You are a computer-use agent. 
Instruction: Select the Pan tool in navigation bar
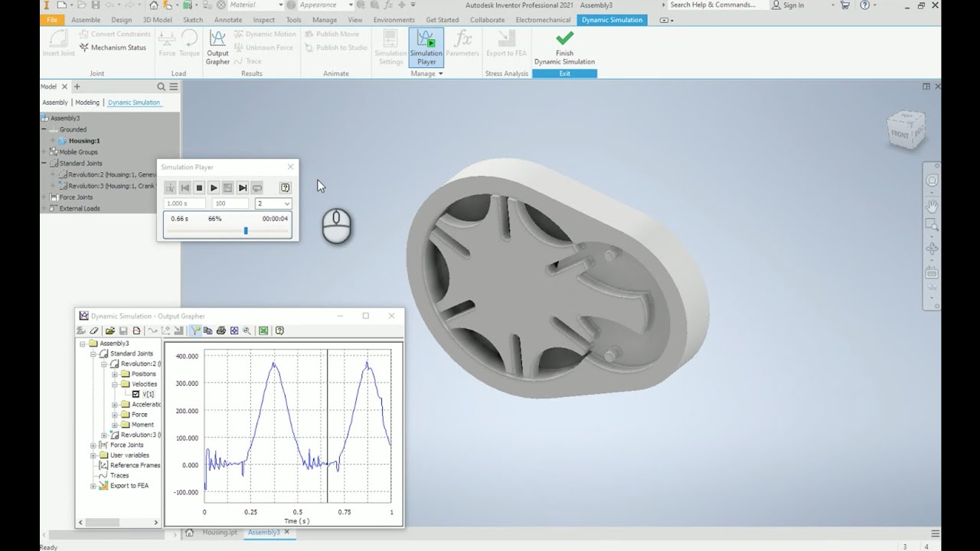coord(932,205)
